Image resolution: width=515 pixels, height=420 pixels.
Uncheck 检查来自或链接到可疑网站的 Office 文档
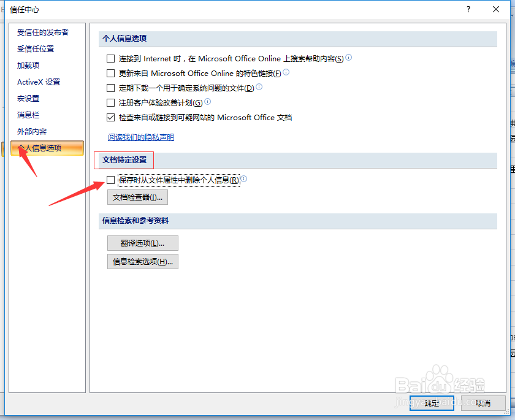[111, 117]
